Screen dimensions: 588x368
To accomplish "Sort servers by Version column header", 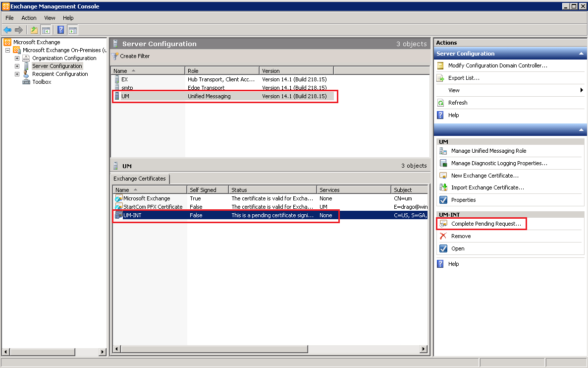I will (296, 71).
